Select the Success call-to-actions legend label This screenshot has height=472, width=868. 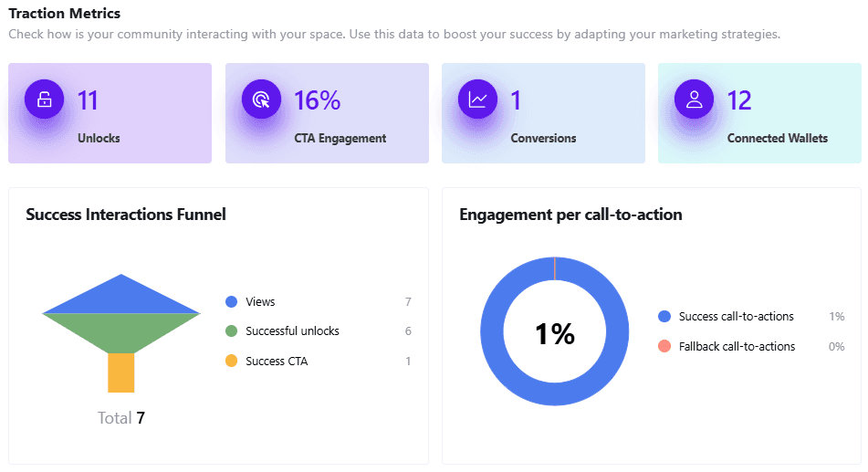point(736,317)
